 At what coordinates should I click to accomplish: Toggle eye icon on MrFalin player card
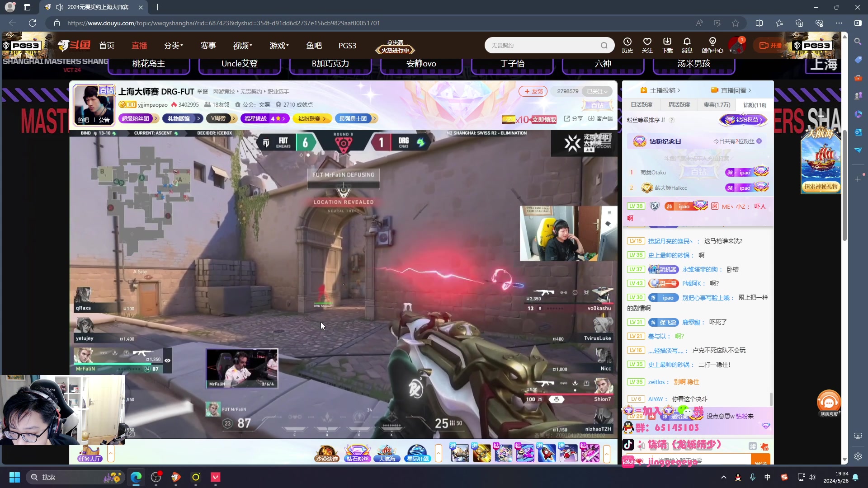click(x=167, y=361)
